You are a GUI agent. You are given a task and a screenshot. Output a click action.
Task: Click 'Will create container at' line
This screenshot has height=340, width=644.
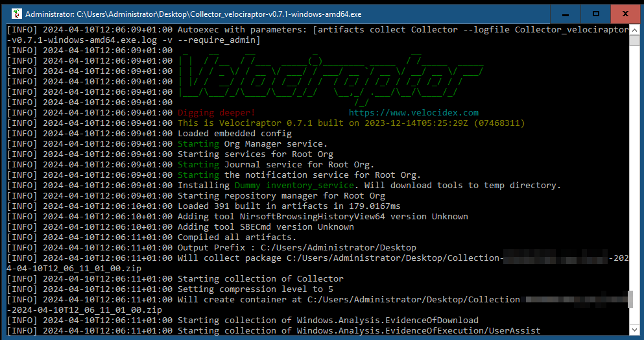click(x=403, y=300)
